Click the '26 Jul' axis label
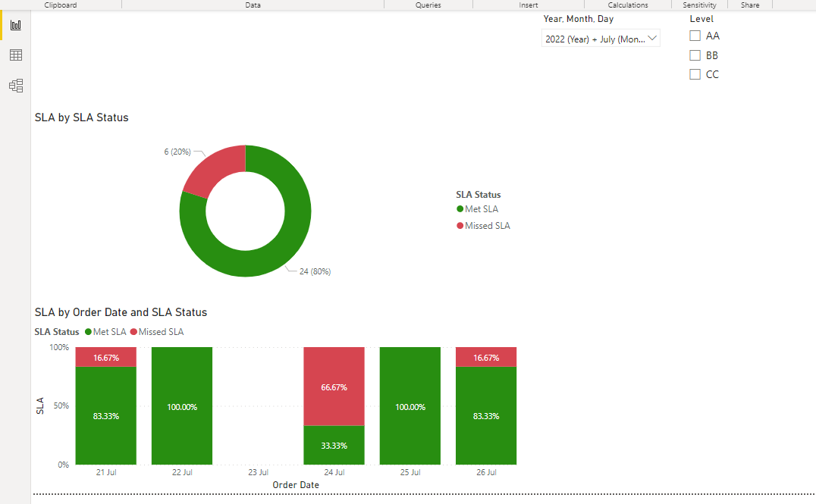This screenshot has width=816, height=504. (486, 472)
